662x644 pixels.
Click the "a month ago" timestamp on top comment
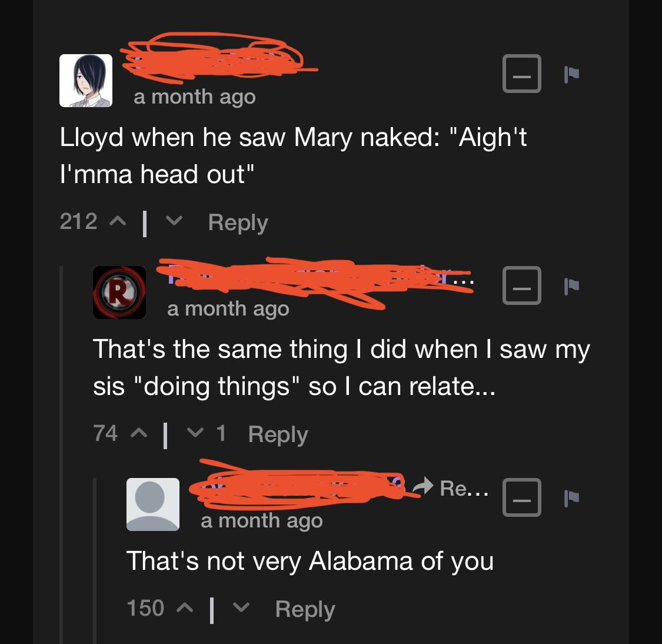(x=195, y=97)
